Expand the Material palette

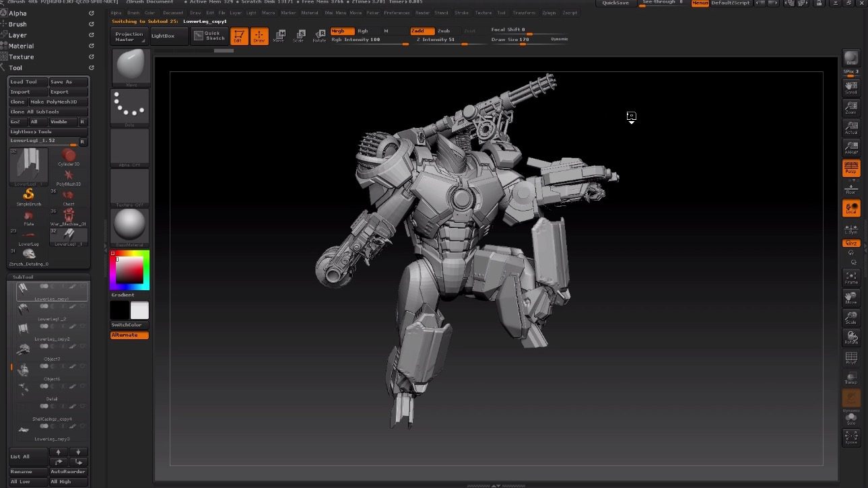[x=22, y=46]
